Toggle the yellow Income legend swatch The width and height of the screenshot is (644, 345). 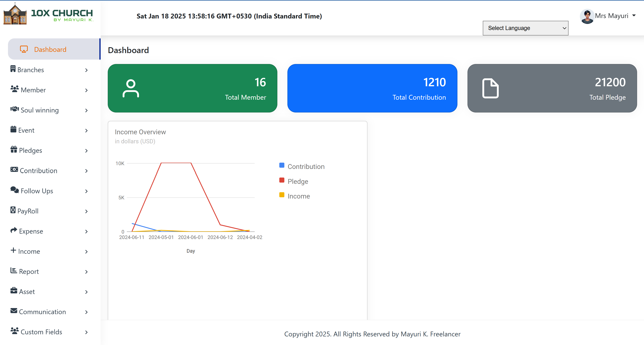(282, 195)
